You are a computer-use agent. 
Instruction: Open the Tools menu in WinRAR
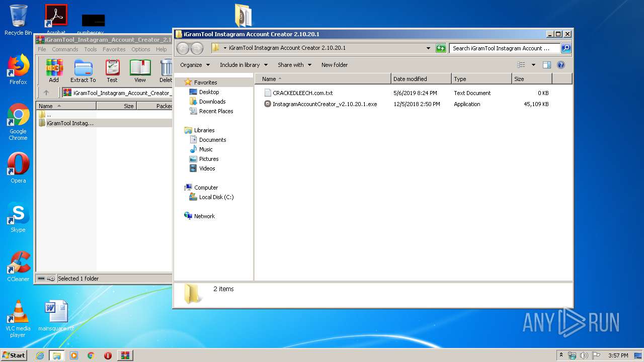click(91, 49)
